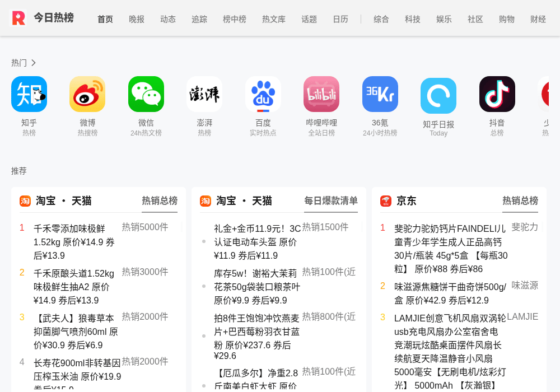Open item 【武夫人】狼毒草本抑菌脚气喷剂

76,332
